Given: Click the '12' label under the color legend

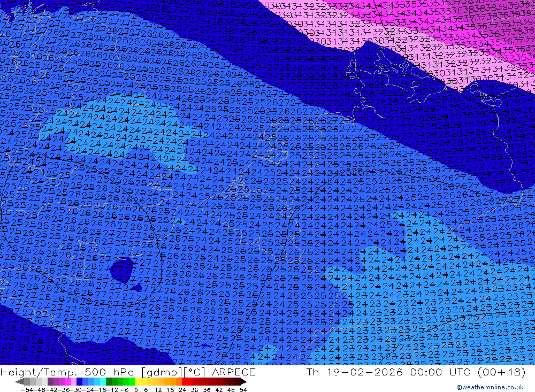Looking at the screenshot, I should coord(158,390).
